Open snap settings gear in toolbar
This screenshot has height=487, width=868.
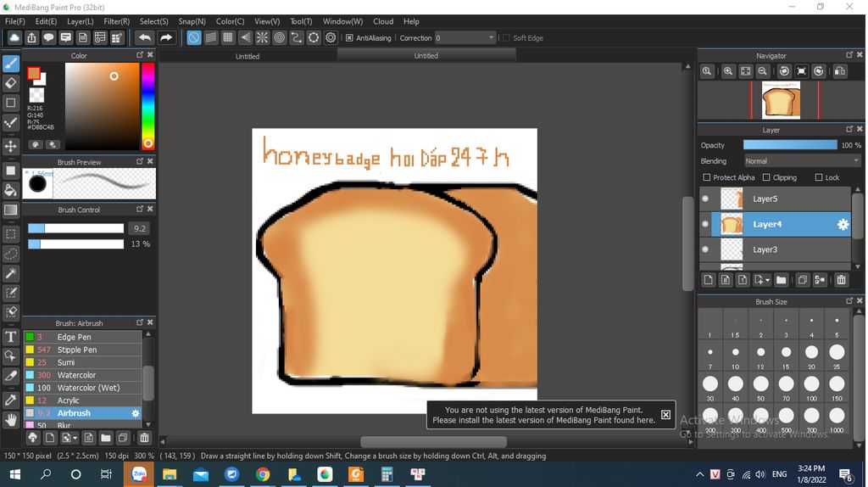331,37
